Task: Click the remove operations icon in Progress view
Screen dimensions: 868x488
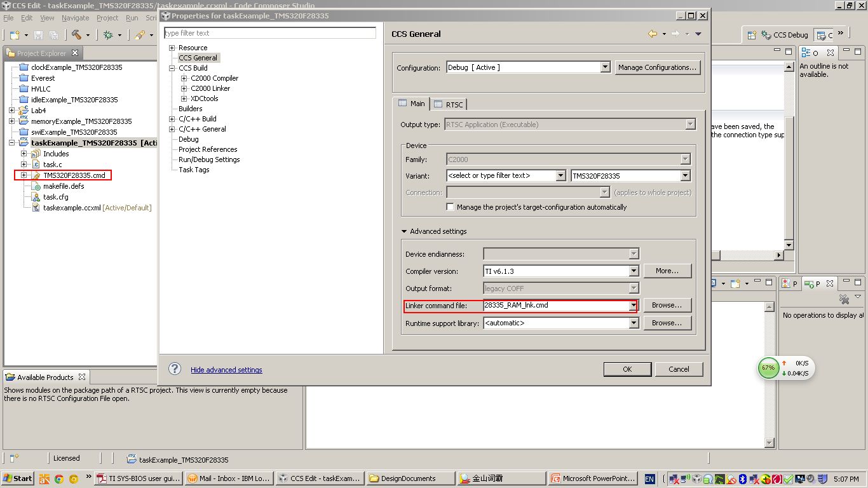Action: (x=844, y=299)
